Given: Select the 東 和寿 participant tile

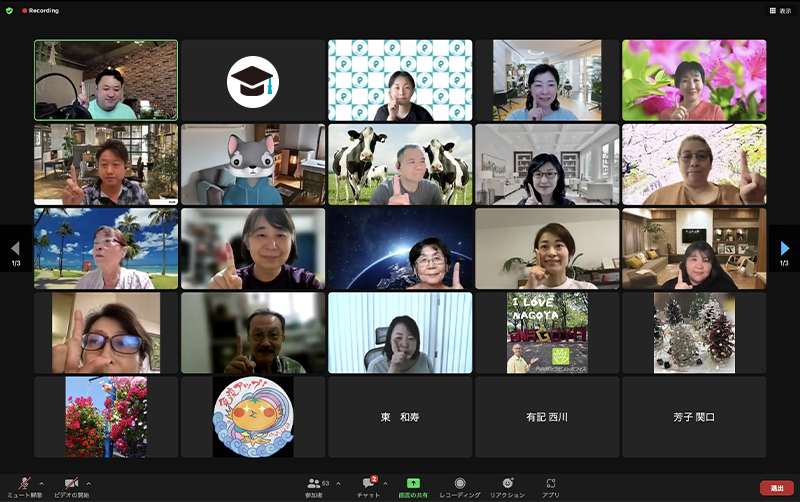Looking at the screenshot, I should (x=399, y=417).
